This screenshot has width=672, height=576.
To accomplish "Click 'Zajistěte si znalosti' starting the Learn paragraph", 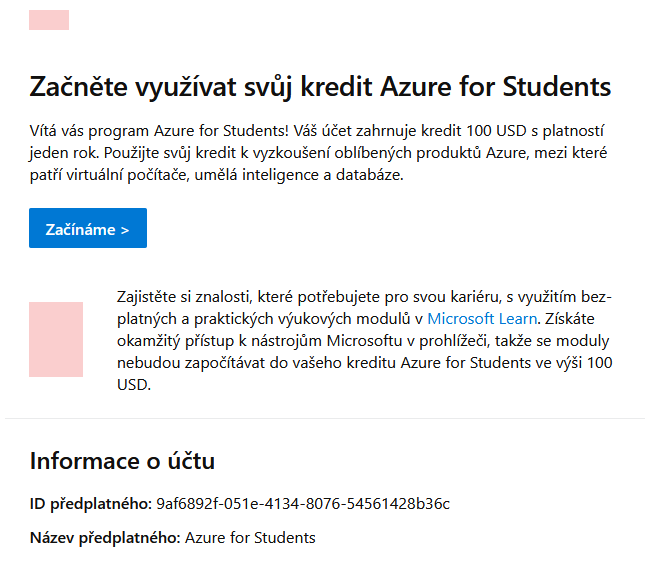I will click(x=183, y=297).
